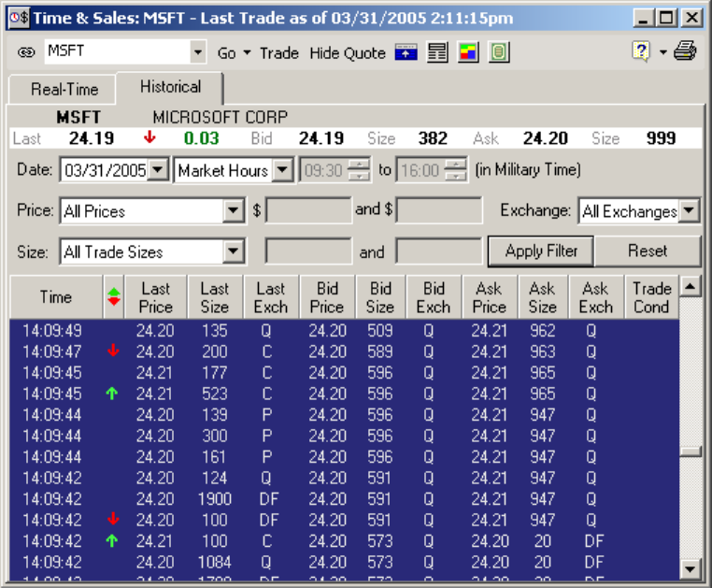The height and width of the screenshot is (588, 712).
Task: Select the Historical tab
Action: [x=170, y=87]
